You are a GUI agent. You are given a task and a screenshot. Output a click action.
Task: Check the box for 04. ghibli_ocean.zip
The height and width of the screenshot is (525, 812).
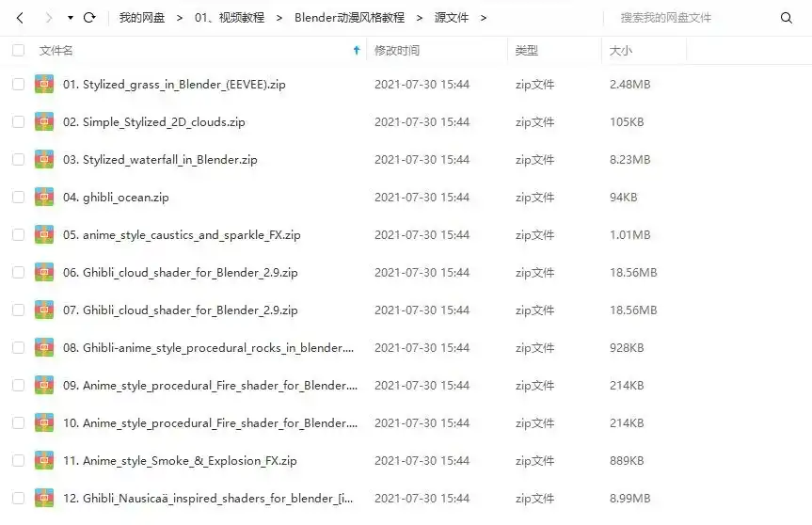(x=18, y=197)
